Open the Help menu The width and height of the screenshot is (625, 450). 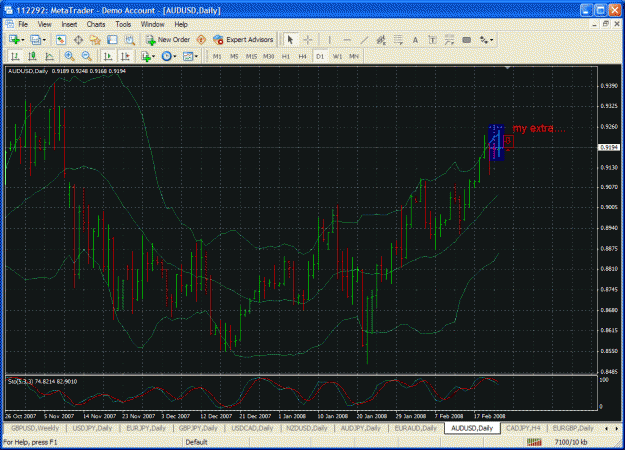(181, 24)
